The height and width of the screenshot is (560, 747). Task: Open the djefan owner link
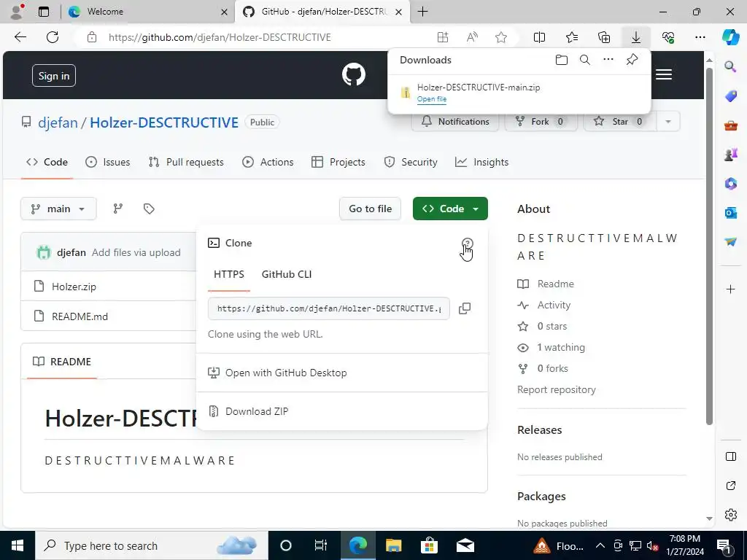(x=58, y=122)
